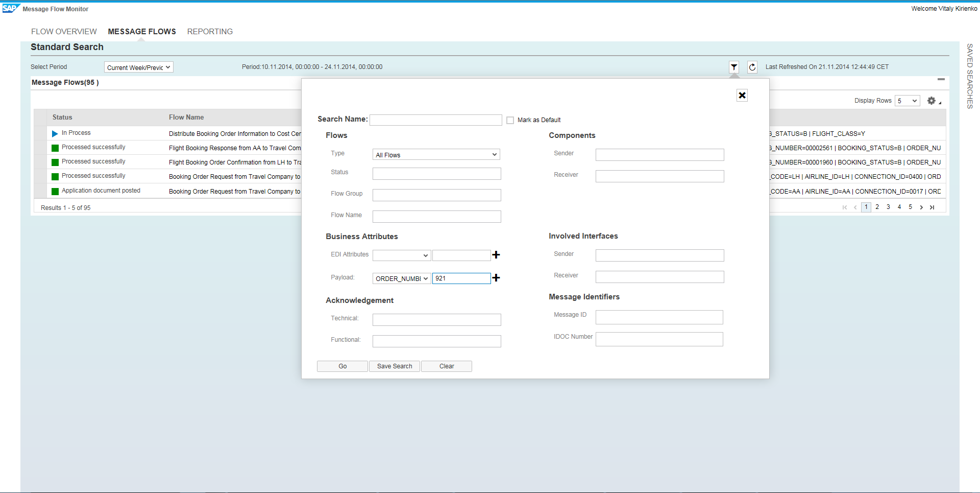Open Select Period dropdown
This screenshot has width=980, height=493.
(x=139, y=67)
